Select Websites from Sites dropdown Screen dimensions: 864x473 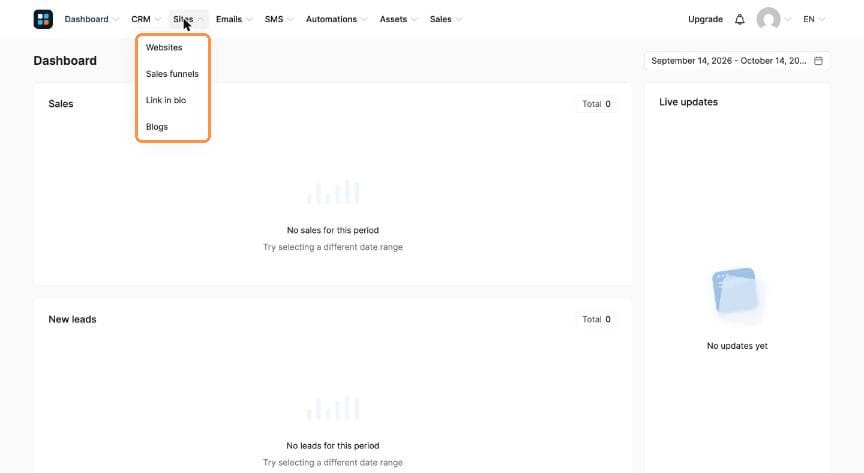click(164, 47)
